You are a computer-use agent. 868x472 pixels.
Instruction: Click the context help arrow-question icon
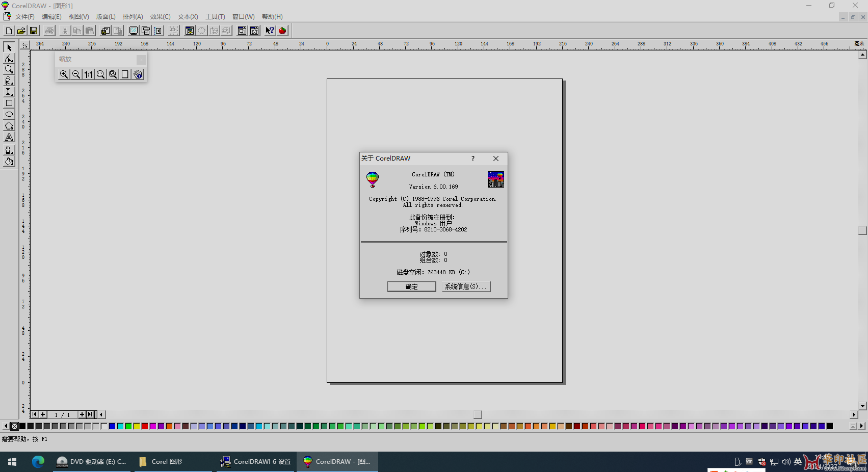point(270,31)
